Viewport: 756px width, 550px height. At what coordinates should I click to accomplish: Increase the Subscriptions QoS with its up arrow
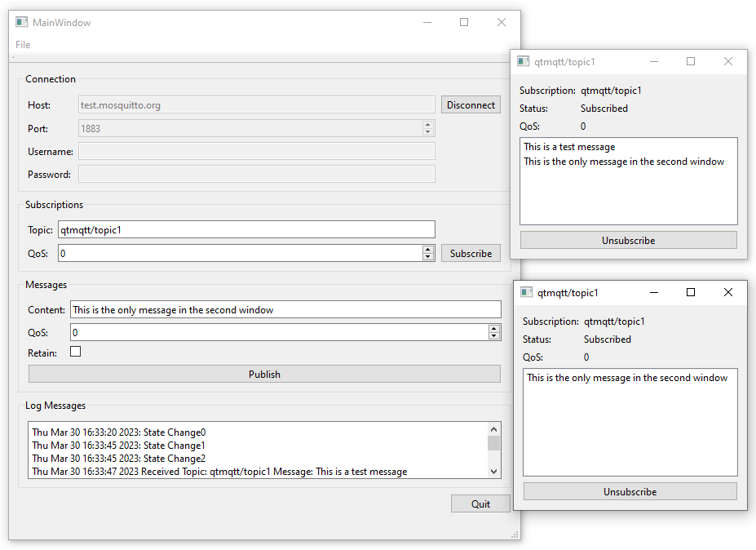pyautogui.click(x=428, y=249)
